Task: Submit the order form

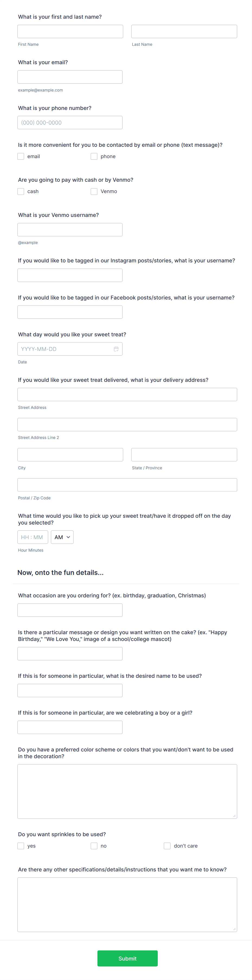Action: (x=127, y=958)
